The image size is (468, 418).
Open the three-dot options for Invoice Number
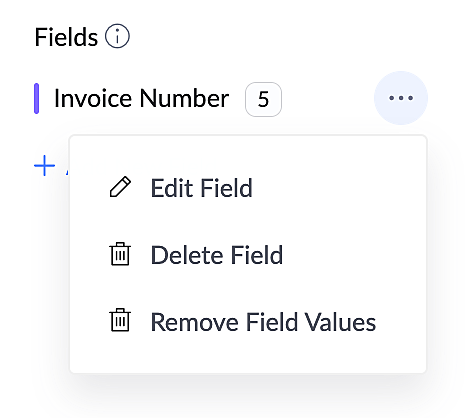[x=401, y=98]
